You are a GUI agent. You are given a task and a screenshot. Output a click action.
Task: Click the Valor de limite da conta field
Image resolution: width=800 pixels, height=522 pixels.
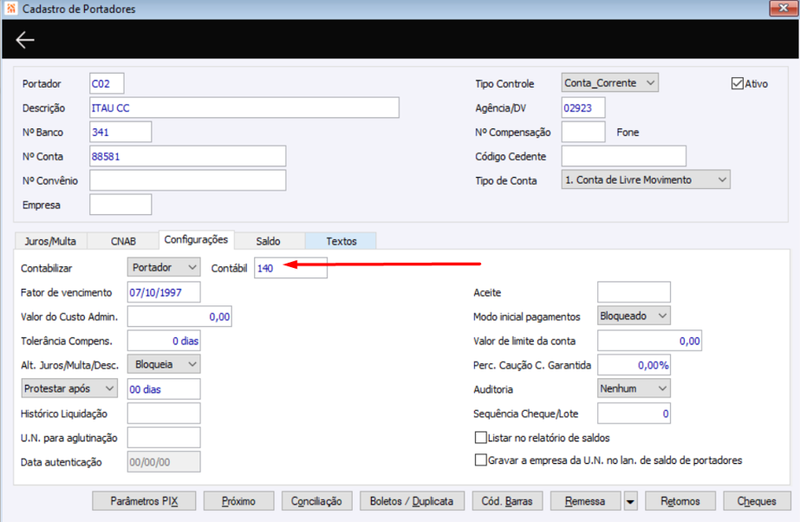pos(649,341)
